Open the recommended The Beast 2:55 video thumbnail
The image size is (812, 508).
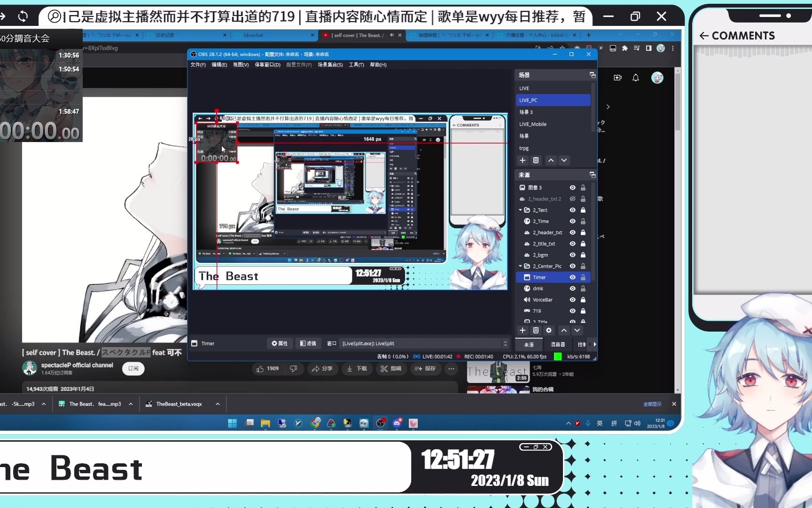[x=499, y=372]
